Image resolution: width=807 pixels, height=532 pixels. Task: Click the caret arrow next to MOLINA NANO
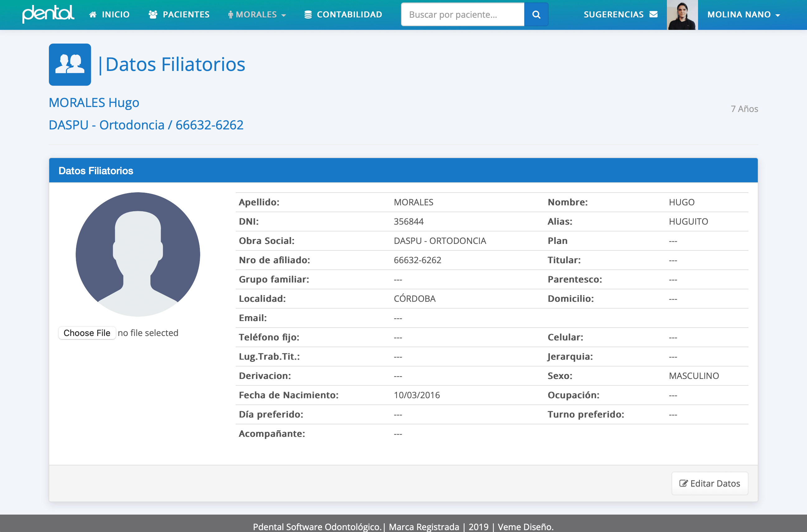click(x=778, y=15)
